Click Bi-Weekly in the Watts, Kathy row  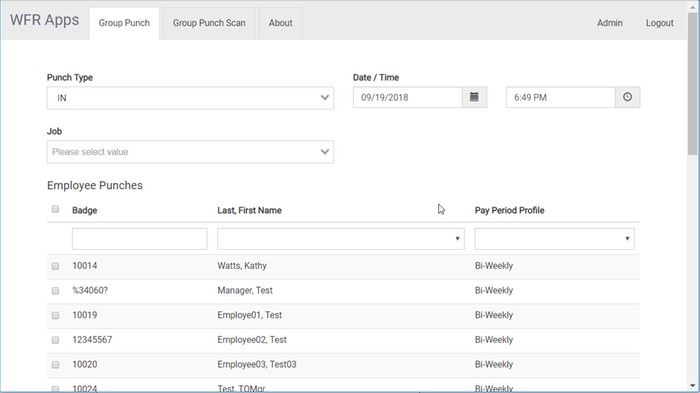(x=494, y=266)
